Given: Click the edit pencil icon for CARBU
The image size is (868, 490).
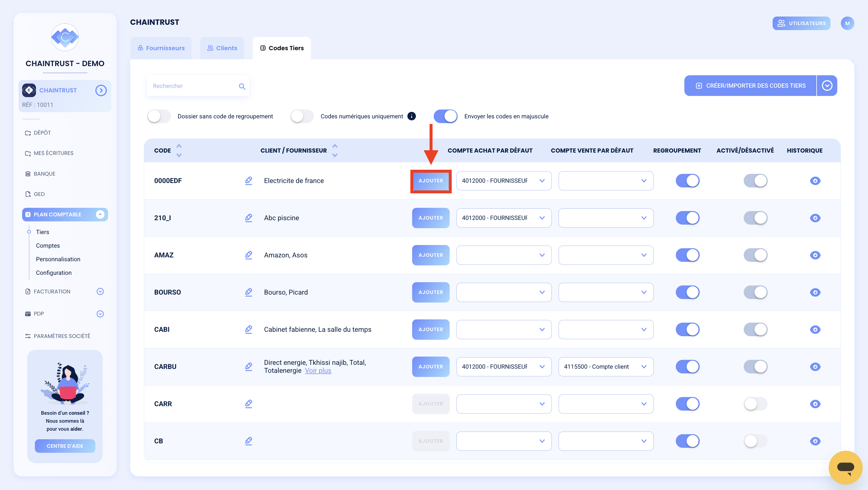Looking at the screenshot, I should 249,367.
